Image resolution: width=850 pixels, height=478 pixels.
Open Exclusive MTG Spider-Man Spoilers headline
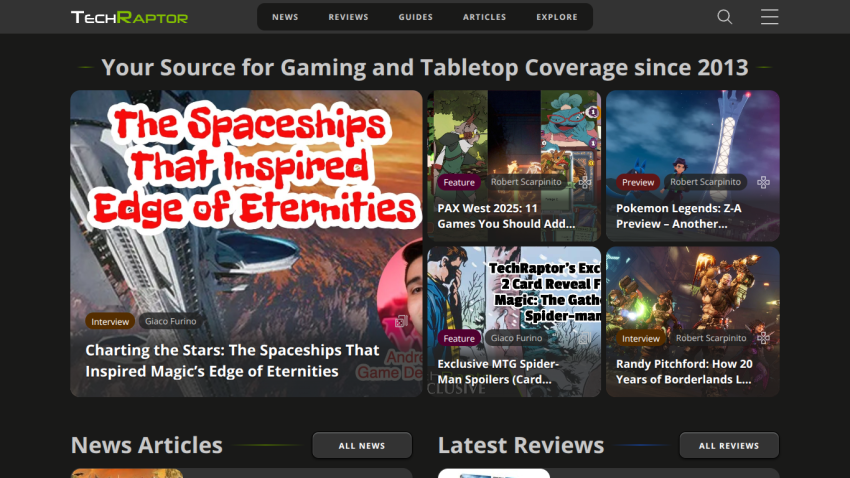click(x=498, y=371)
